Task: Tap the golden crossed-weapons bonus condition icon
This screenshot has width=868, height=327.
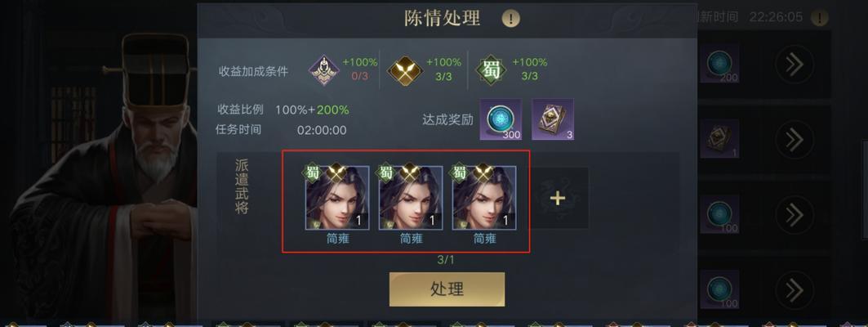Action: point(405,70)
